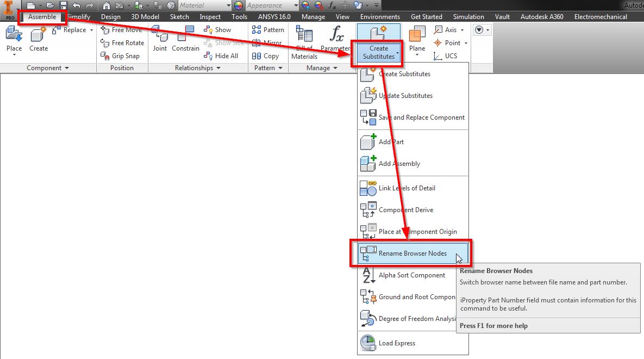
Task: Open the Electromechanical tab
Action: coord(601,17)
